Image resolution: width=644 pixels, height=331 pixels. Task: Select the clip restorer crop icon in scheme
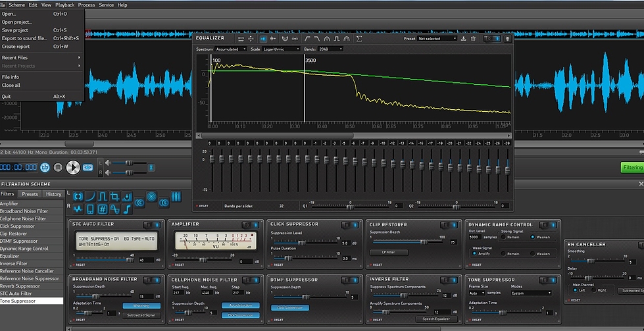click(114, 197)
